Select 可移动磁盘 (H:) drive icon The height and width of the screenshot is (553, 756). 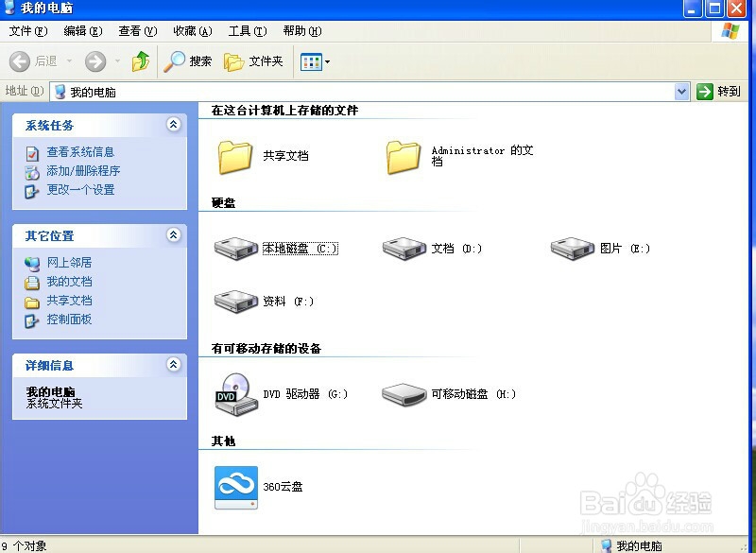pos(404,394)
